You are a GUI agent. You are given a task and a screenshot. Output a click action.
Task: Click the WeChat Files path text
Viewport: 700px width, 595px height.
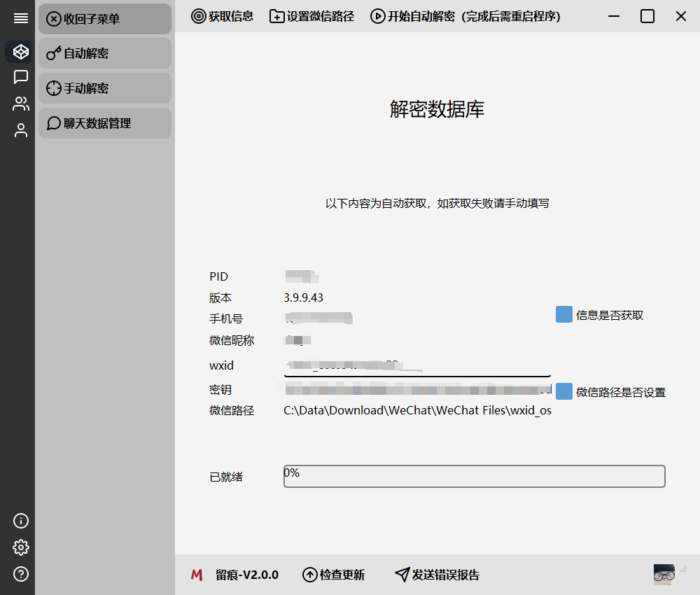pyautogui.click(x=417, y=410)
